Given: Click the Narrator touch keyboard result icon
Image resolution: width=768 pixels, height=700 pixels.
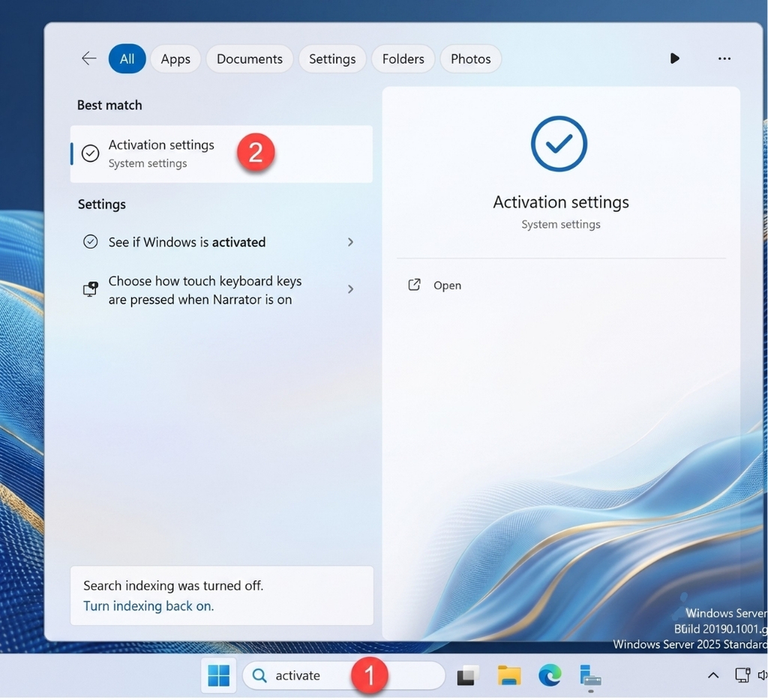Looking at the screenshot, I should coord(90,289).
